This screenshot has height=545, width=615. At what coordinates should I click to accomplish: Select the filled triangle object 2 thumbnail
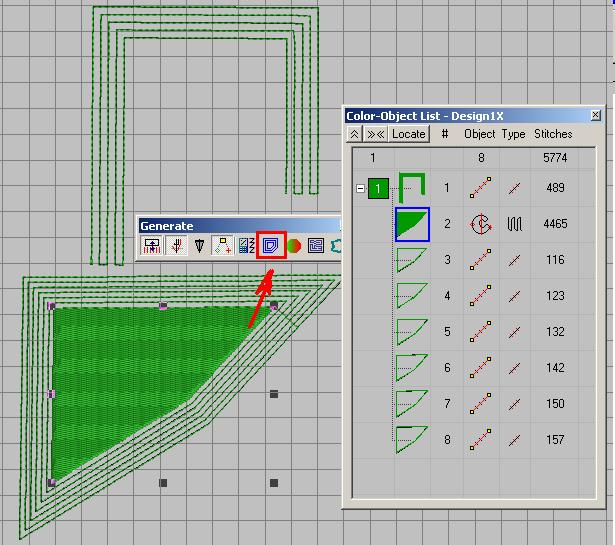[412, 224]
